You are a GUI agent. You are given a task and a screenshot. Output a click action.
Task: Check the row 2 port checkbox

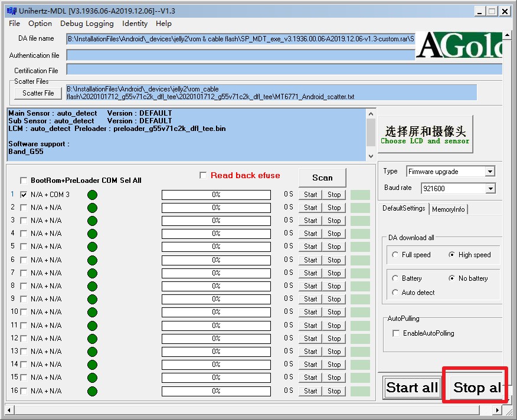click(x=24, y=208)
